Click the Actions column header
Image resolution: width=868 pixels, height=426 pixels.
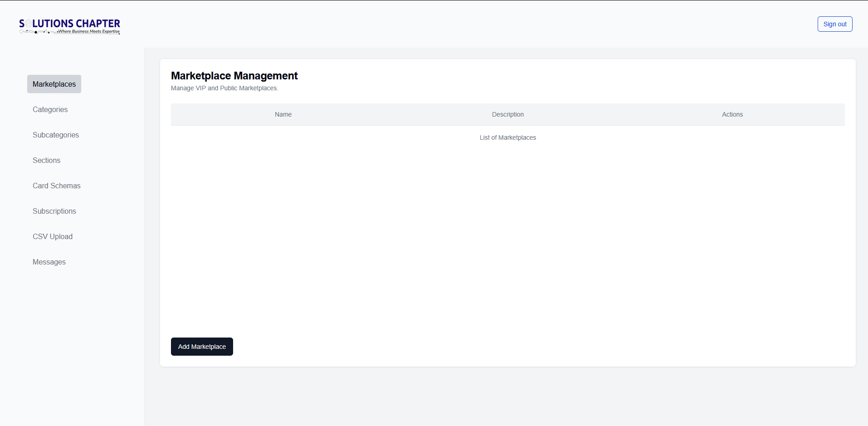click(732, 114)
